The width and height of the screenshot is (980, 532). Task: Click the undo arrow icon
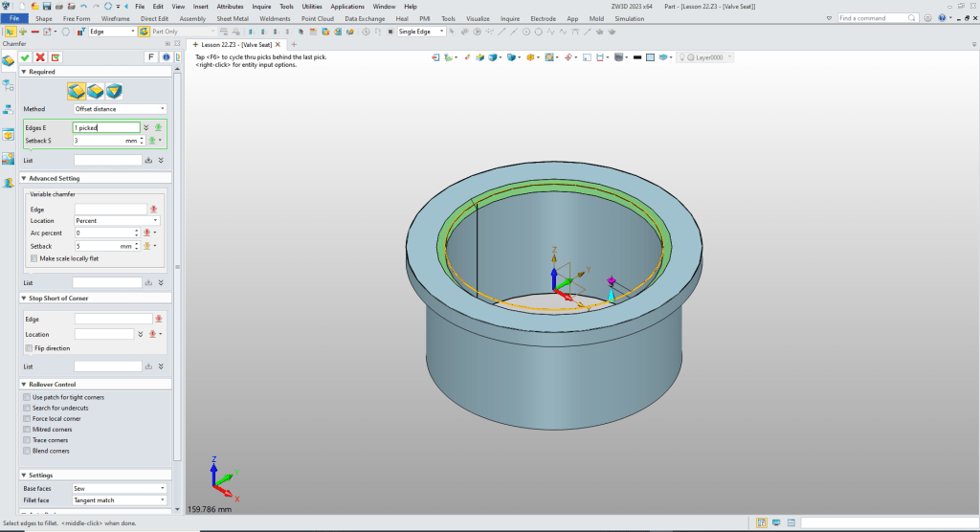84,6
